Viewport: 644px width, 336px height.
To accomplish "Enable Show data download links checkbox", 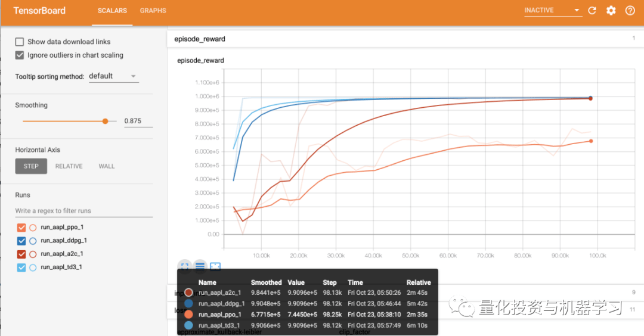I will pos(20,42).
